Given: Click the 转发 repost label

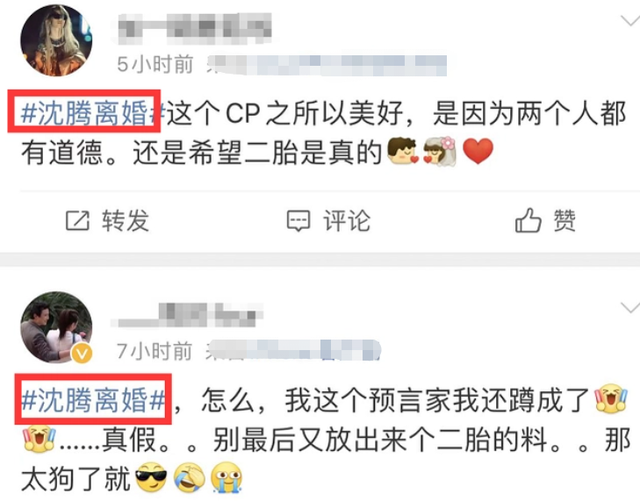Looking at the screenshot, I should (126, 221).
